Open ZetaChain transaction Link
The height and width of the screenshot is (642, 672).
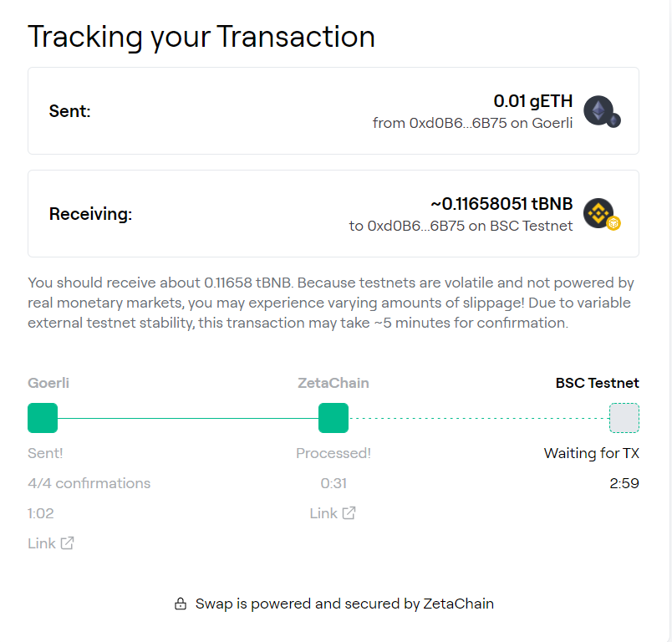pyautogui.click(x=323, y=513)
